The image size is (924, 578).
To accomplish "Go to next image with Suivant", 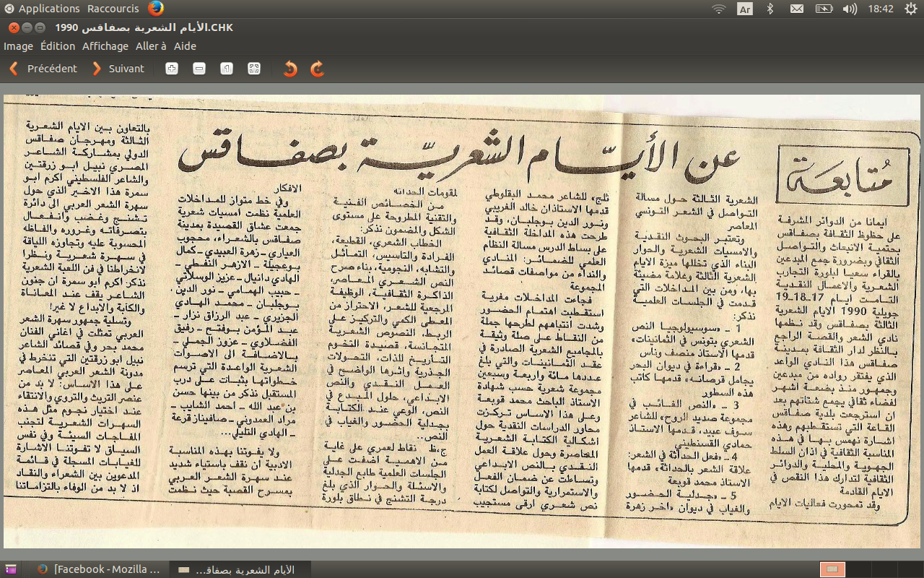I will coord(118,69).
